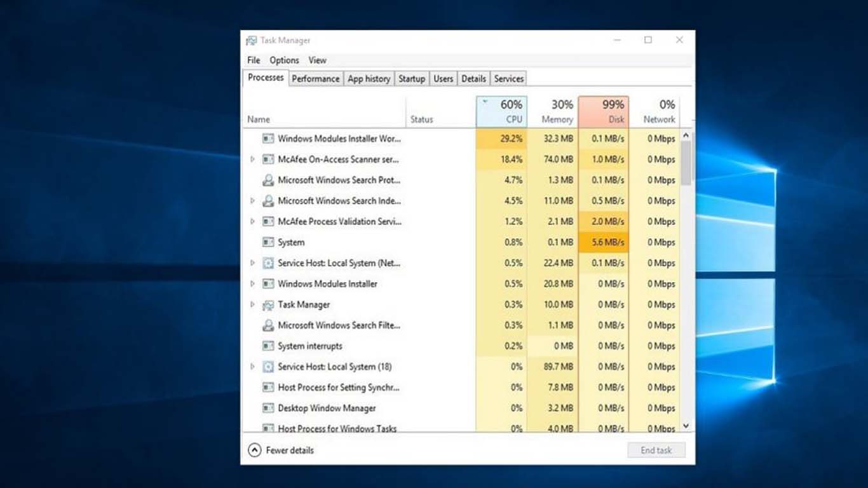Image resolution: width=868 pixels, height=488 pixels.
Task: Sort processes by the CPU column header
Action: tap(502, 111)
